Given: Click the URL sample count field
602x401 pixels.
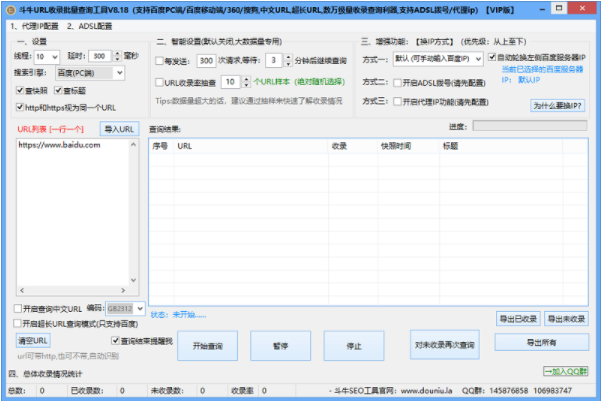Looking at the screenshot, I should coord(230,82).
